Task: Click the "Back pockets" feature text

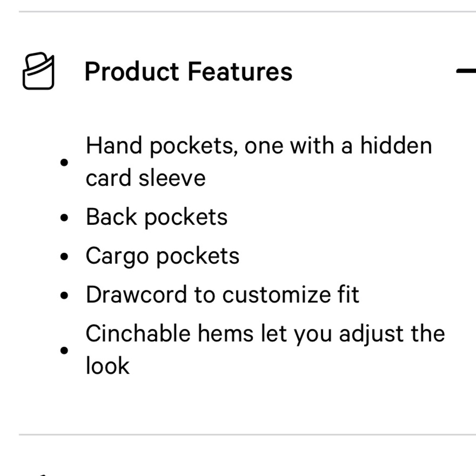Action: [157, 218]
